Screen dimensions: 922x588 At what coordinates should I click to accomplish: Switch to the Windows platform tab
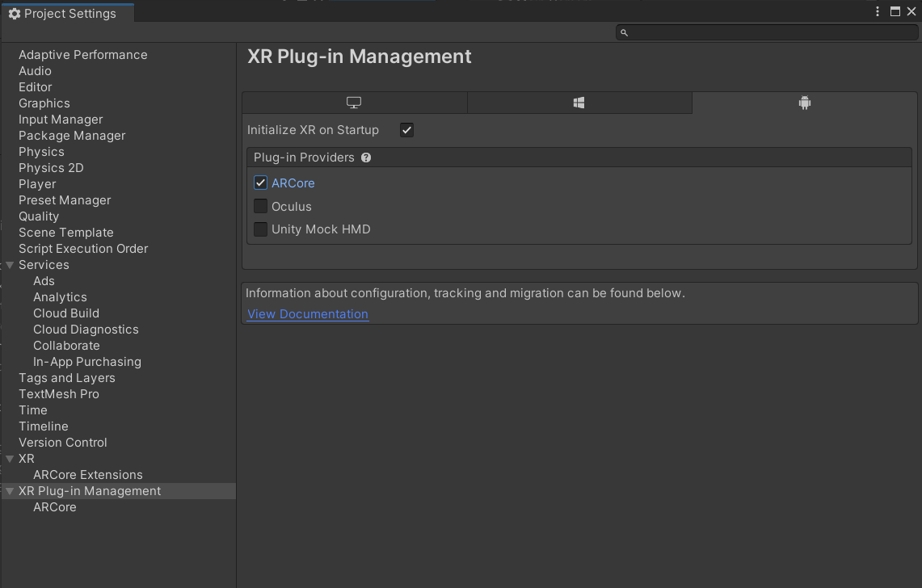point(579,103)
